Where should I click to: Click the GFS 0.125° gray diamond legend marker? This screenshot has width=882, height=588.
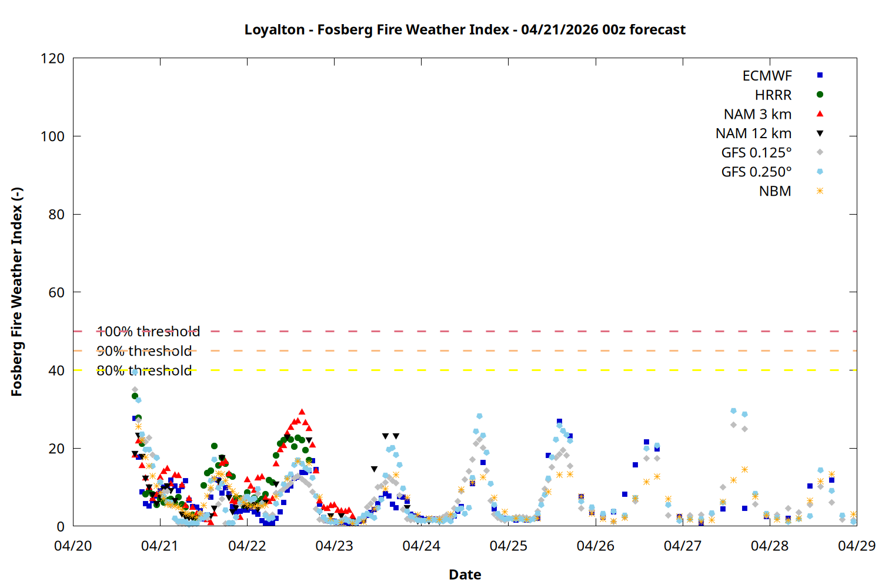[x=820, y=152]
